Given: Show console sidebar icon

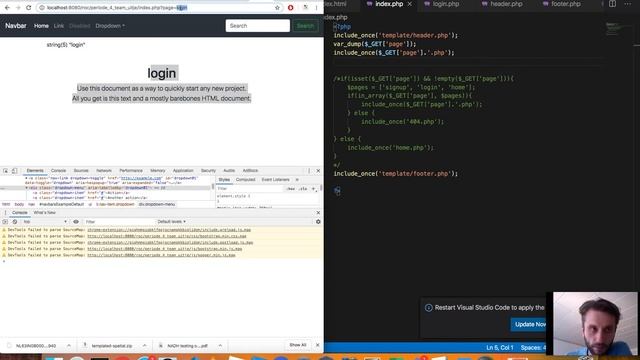Looking at the screenshot, I should 5,222.
